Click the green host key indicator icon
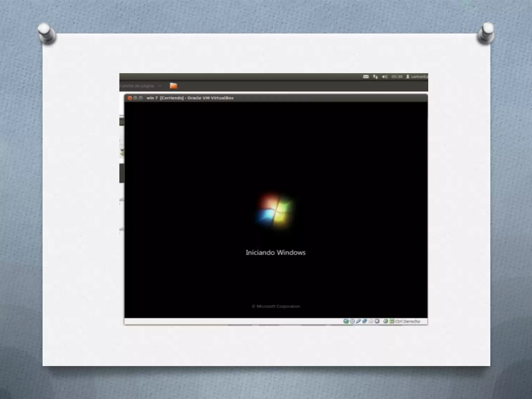Screen dimensions: 532x399 coord(392,321)
